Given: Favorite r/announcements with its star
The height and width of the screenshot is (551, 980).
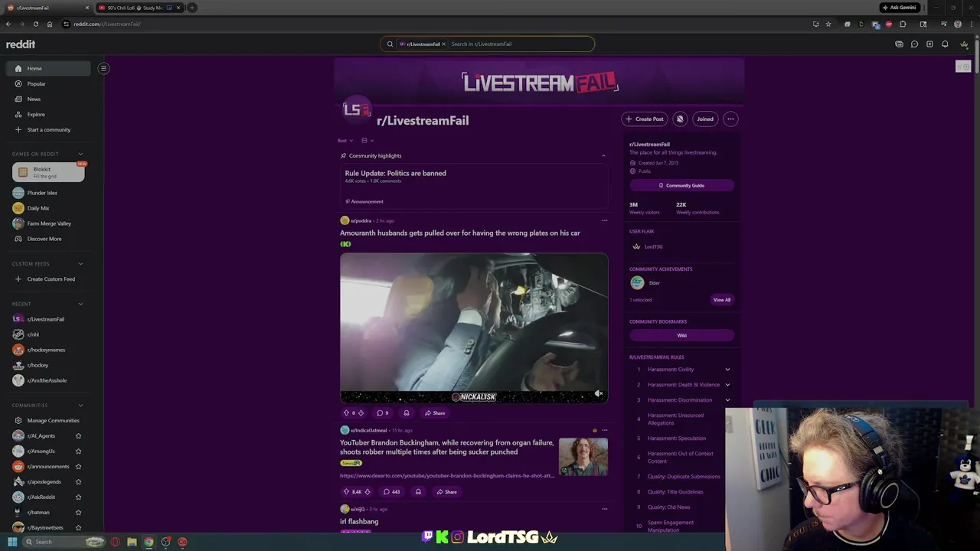Looking at the screenshot, I should [x=78, y=467].
